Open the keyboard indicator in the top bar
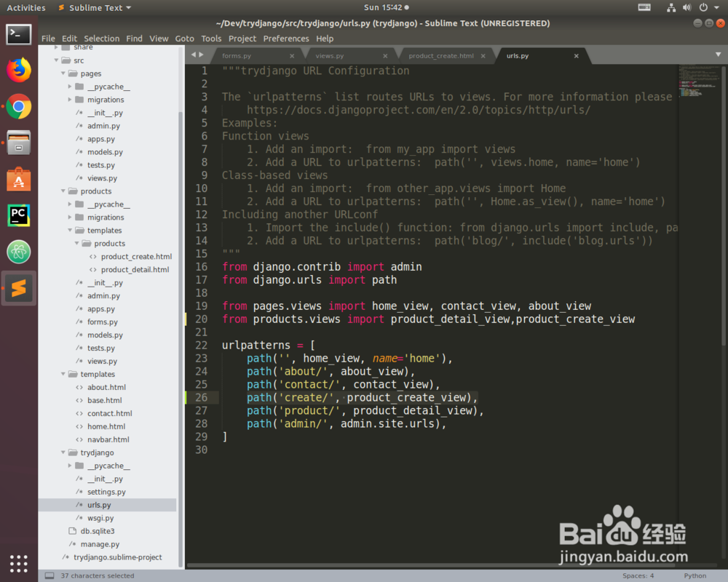728x582 pixels. pyautogui.click(x=644, y=7)
